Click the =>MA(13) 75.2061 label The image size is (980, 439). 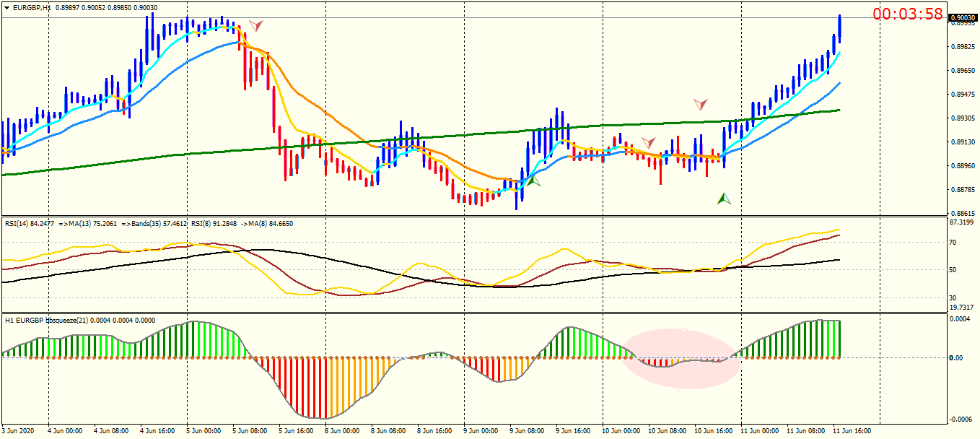[88, 224]
